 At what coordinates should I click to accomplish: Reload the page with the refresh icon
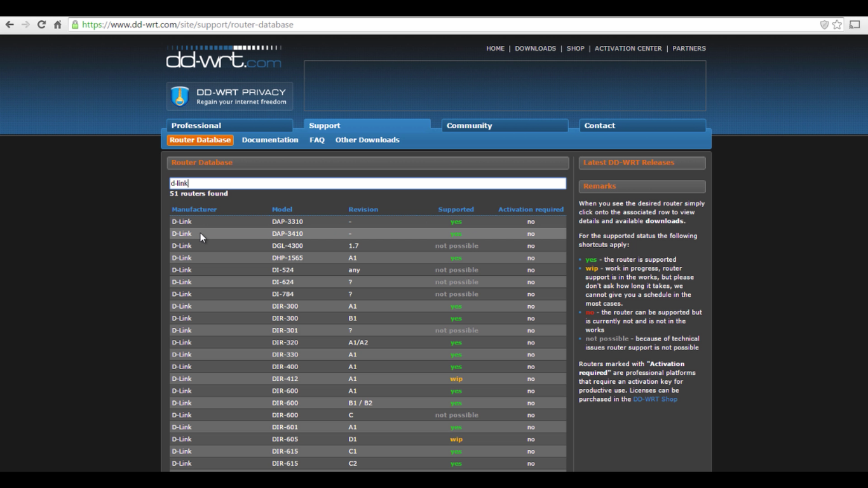tap(41, 25)
